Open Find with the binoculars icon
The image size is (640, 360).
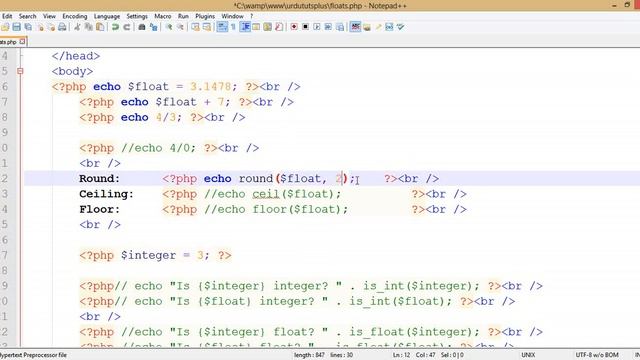coord(142,27)
